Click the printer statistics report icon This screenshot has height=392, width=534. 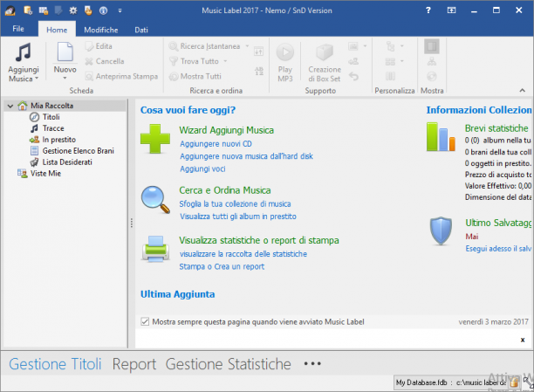[155, 249]
